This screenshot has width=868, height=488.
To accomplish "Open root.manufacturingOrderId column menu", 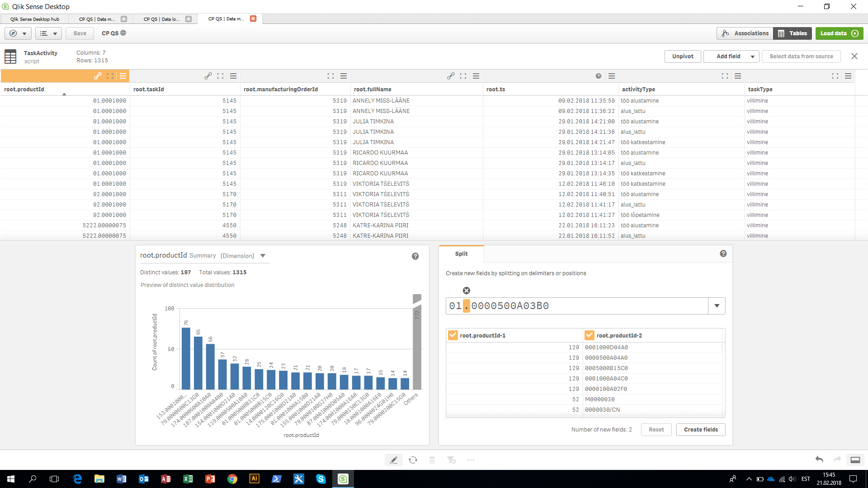I will pos(344,76).
